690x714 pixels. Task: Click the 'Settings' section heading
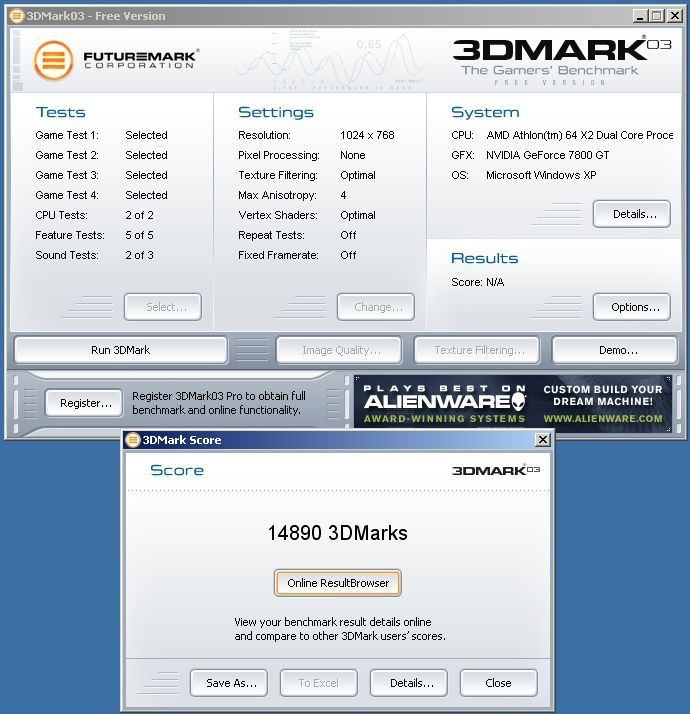[x=276, y=112]
